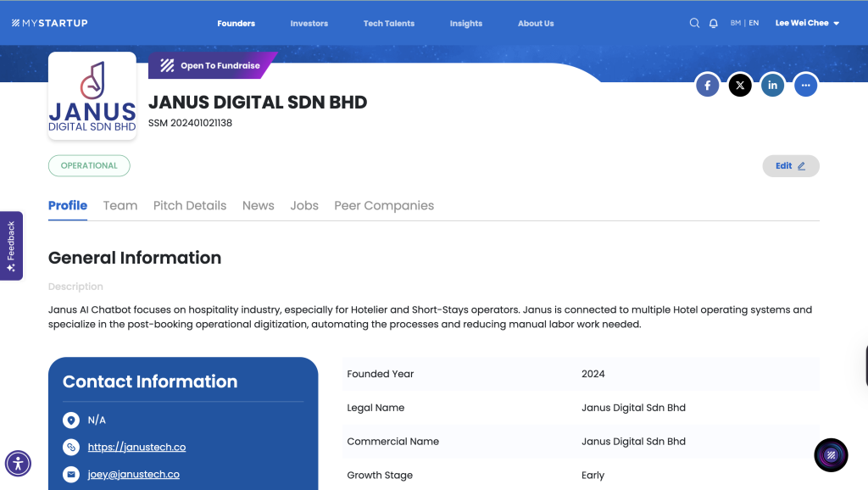Switch to the Team tab

tap(120, 205)
